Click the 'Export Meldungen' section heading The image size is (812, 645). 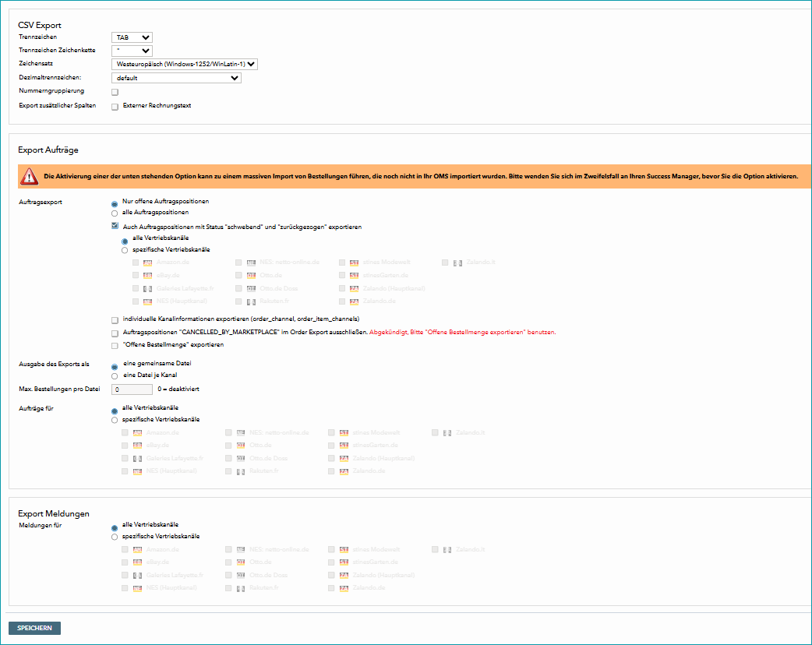(54, 513)
